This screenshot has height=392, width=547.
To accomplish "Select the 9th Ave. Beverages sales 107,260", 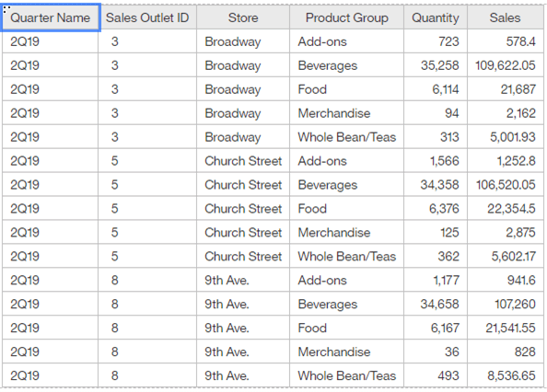I will 506,304.
